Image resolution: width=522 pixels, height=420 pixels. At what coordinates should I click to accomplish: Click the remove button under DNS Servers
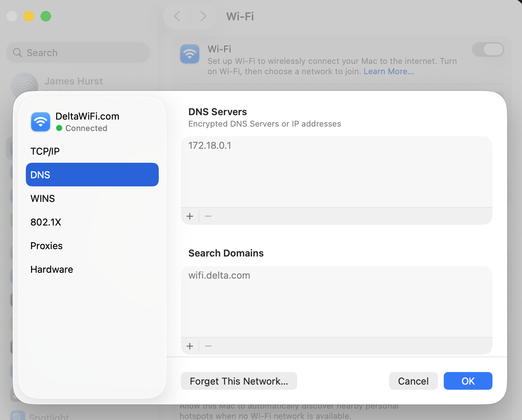pos(208,216)
